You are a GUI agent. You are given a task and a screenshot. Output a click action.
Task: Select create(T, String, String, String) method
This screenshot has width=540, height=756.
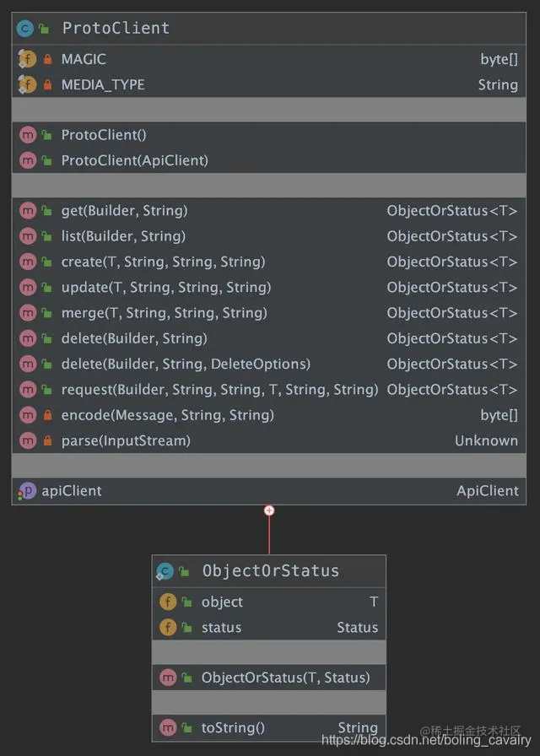pos(163,262)
